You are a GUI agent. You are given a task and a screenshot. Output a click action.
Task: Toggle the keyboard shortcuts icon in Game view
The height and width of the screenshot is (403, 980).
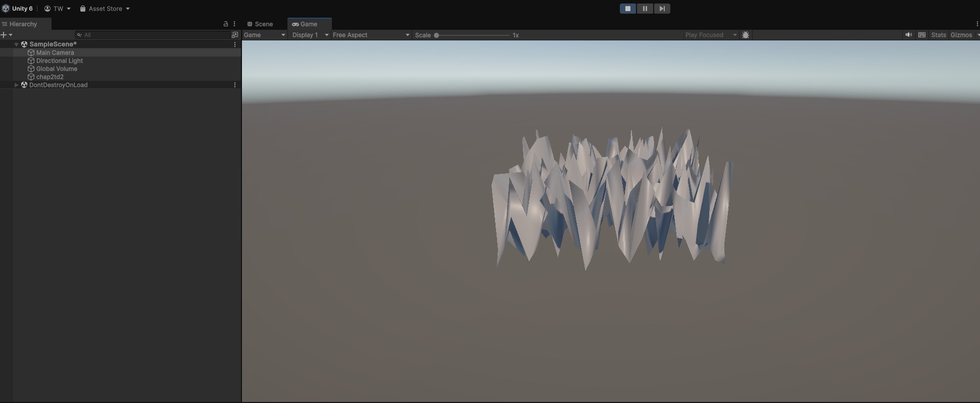click(922, 35)
